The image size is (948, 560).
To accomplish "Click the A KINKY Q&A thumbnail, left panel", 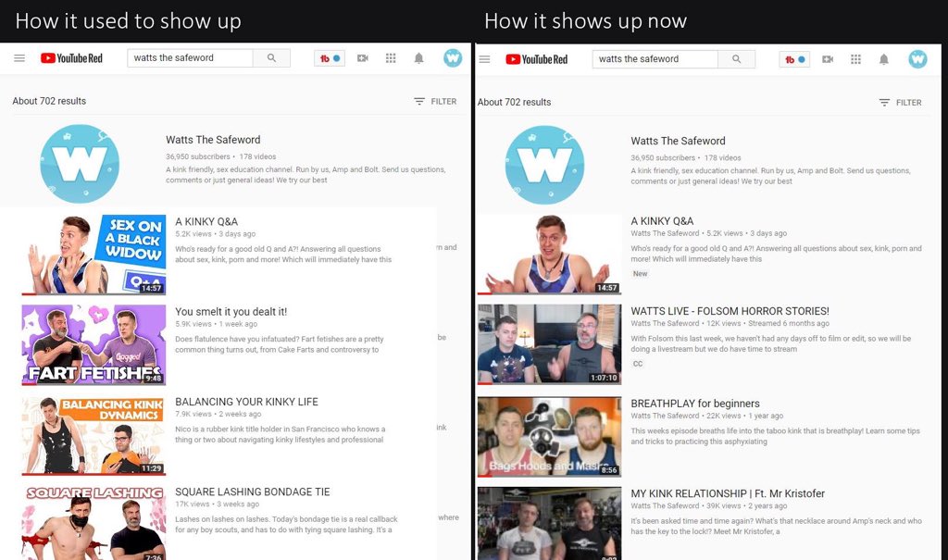I will 94,255.
